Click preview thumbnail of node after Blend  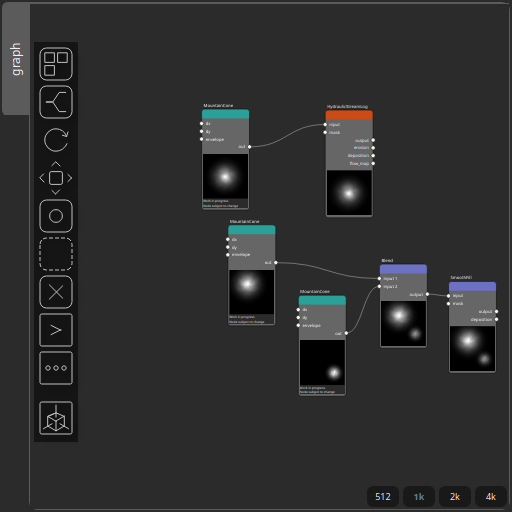(x=472, y=349)
